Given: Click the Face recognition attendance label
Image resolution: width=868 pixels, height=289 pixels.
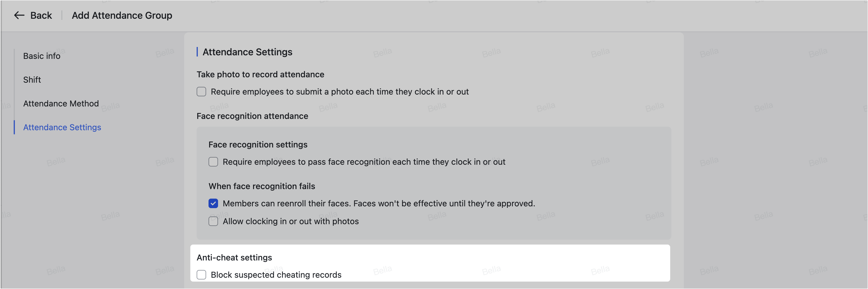Looking at the screenshot, I should pos(252,116).
